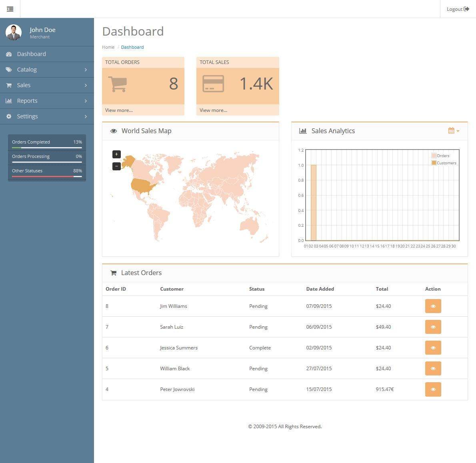Click the Sales cart icon in sidebar
Viewport: 476px width, 463px height.
[8, 85]
